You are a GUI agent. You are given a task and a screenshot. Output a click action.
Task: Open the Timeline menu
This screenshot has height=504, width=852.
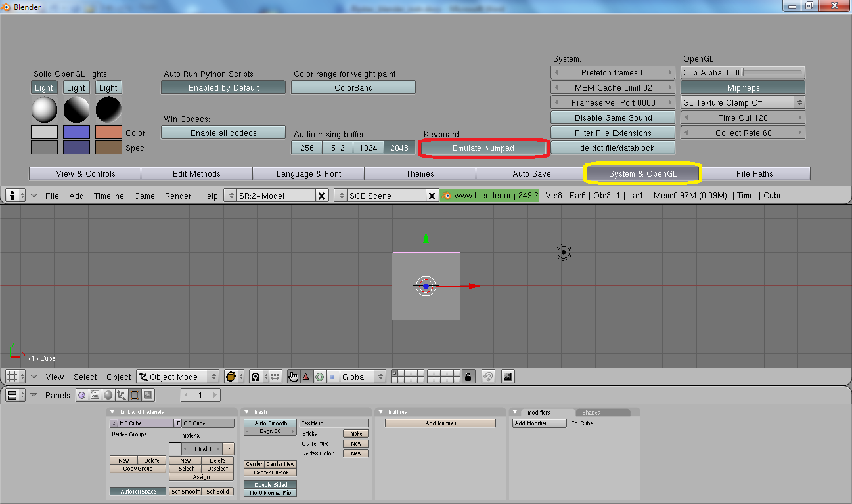click(x=108, y=196)
